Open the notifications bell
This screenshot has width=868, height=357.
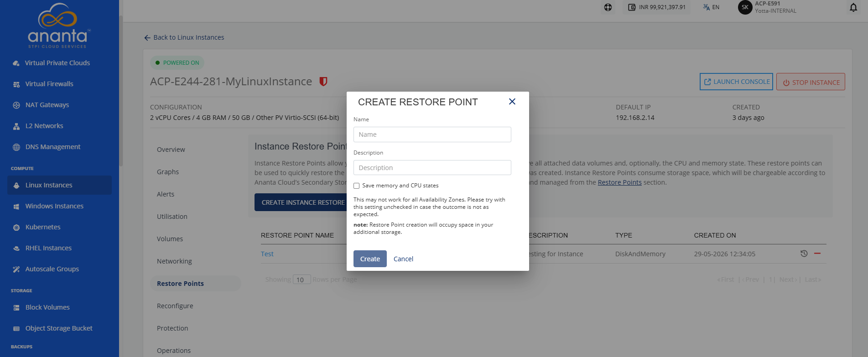tap(853, 7)
